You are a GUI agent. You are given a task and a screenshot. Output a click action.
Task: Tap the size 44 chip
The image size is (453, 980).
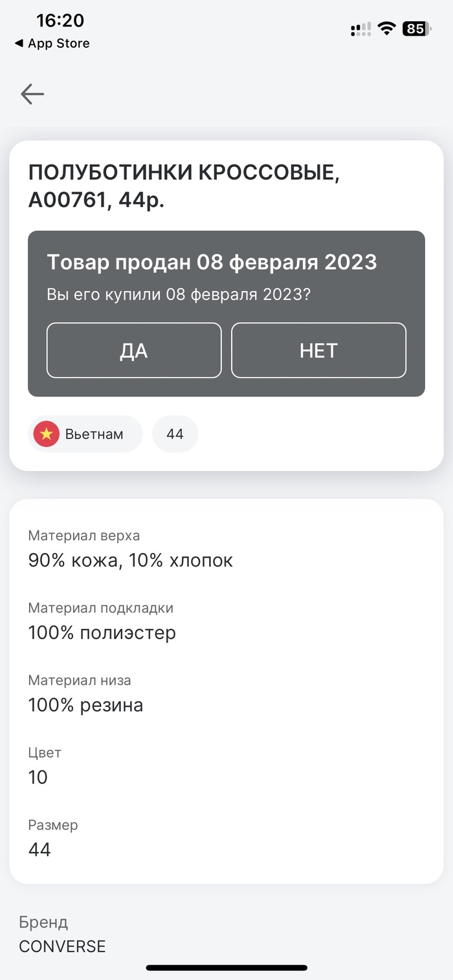pyautogui.click(x=175, y=434)
